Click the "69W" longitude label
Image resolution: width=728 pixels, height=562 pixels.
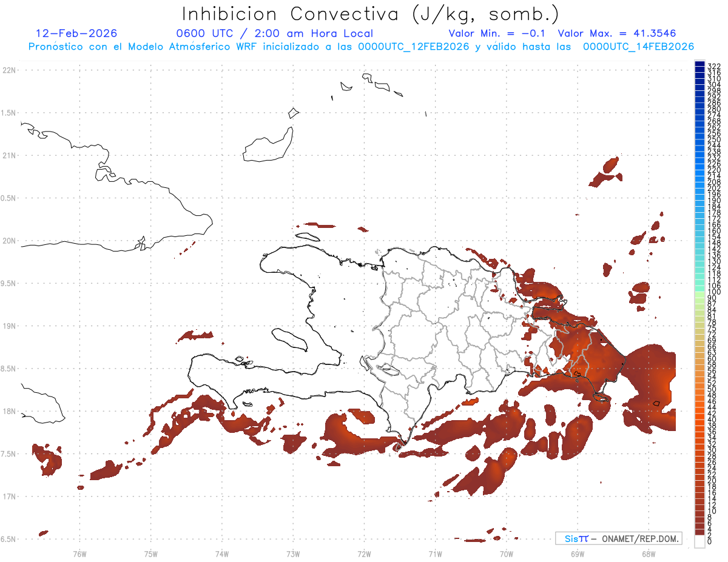[x=578, y=554]
